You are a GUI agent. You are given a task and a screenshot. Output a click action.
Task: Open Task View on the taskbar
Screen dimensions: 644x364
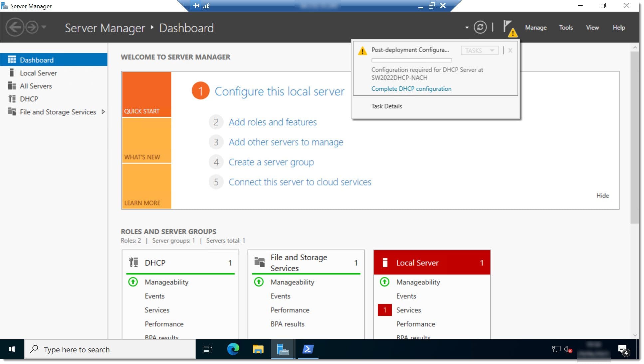[x=208, y=349]
